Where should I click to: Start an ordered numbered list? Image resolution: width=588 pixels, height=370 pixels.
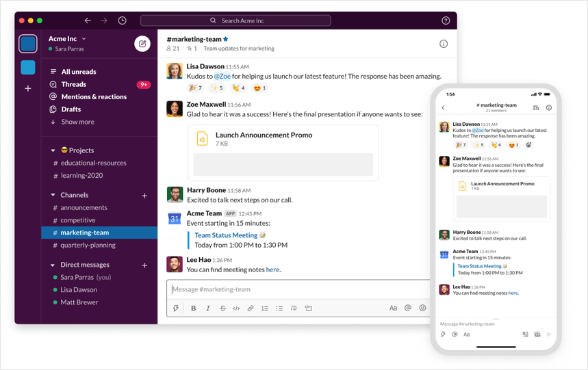pos(265,308)
